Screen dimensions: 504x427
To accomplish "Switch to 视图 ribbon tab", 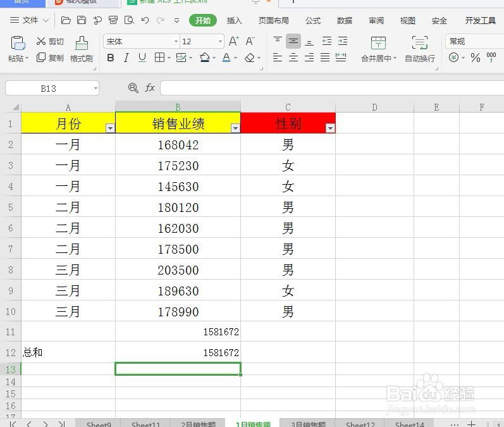I will [408, 21].
